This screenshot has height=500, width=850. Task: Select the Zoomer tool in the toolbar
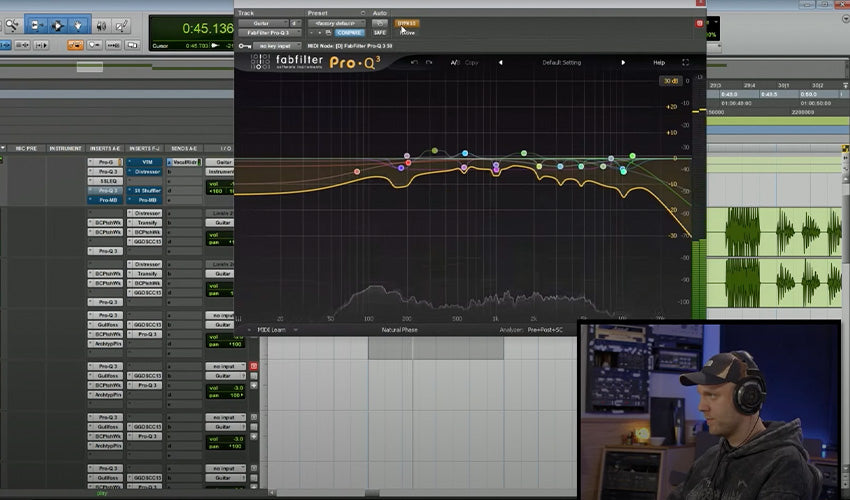click(11, 24)
